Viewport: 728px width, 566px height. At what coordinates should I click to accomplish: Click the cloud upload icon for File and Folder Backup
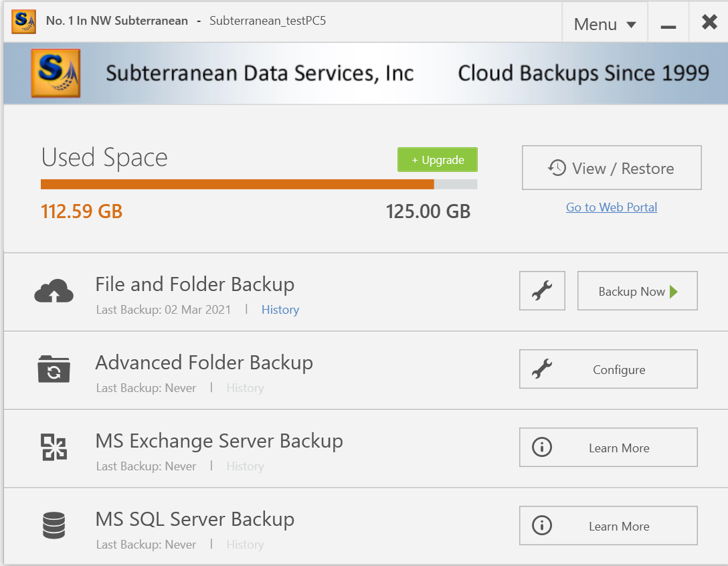[x=54, y=292]
